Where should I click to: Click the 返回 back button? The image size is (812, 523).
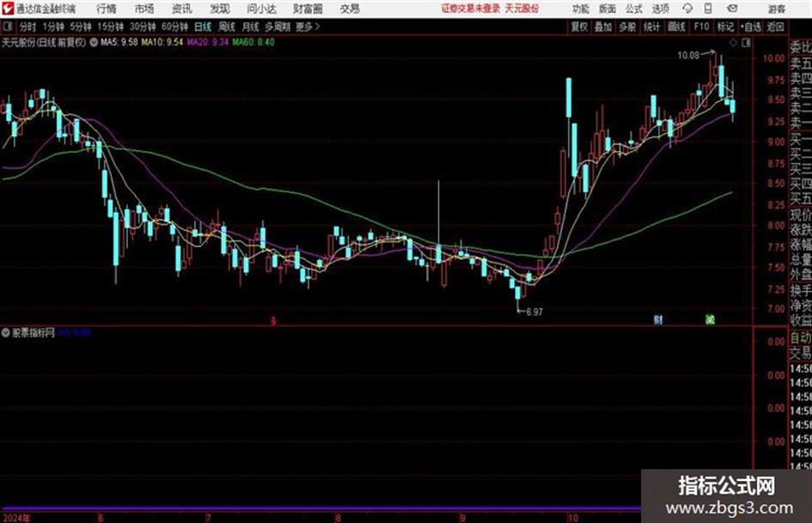click(x=775, y=27)
